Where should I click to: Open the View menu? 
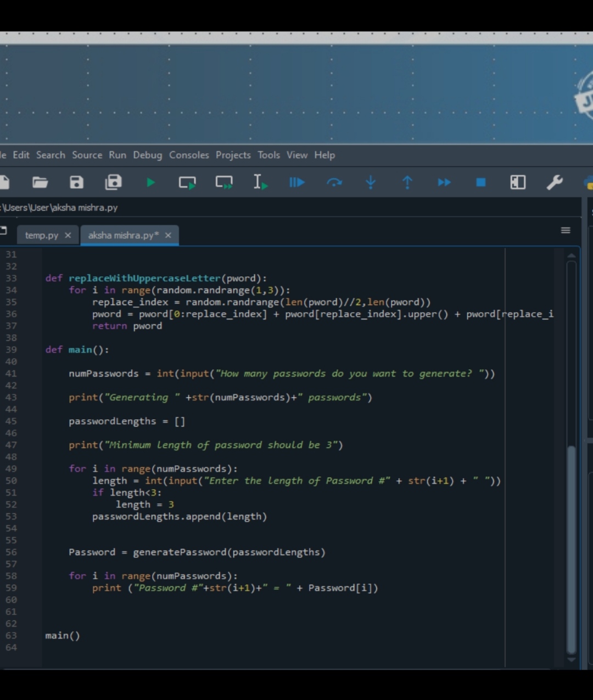(x=297, y=155)
